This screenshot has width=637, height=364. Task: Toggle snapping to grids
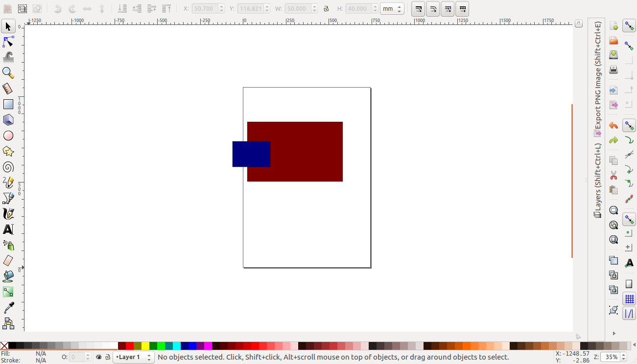pos(629,298)
